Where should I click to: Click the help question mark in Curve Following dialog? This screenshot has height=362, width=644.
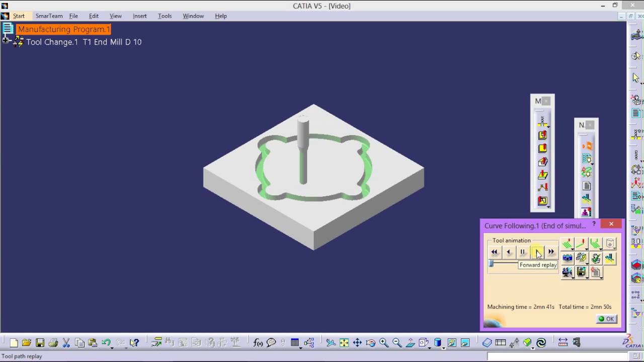click(x=594, y=224)
